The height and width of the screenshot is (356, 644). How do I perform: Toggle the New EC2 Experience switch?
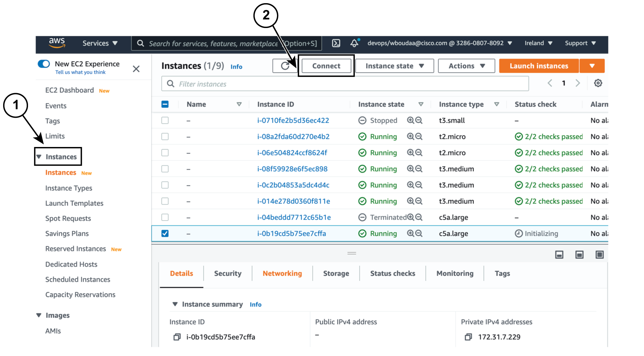[44, 64]
